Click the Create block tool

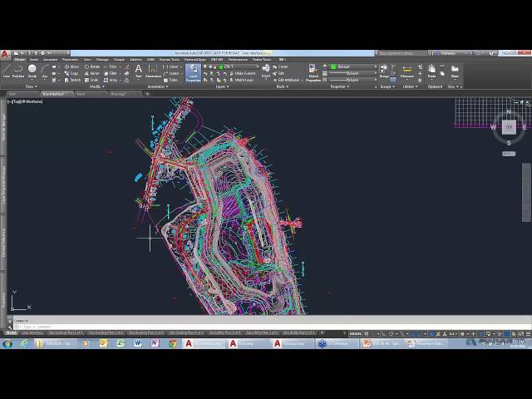280,66
